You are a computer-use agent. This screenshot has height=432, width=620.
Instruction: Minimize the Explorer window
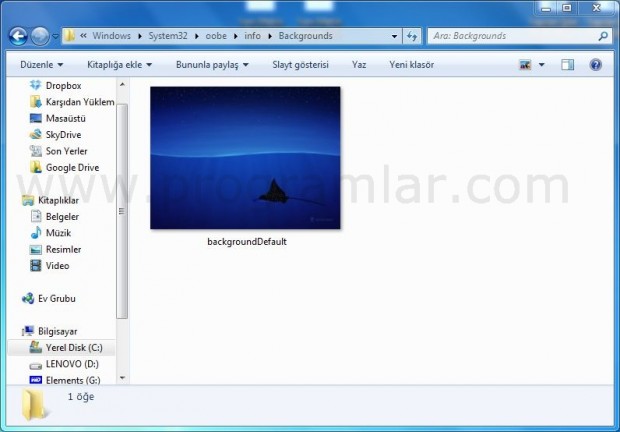546,8
